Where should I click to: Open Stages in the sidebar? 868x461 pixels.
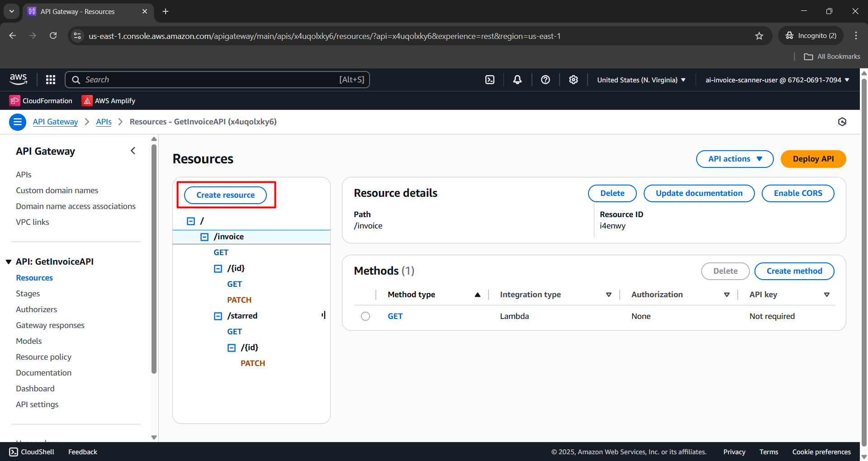pyautogui.click(x=28, y=294)
